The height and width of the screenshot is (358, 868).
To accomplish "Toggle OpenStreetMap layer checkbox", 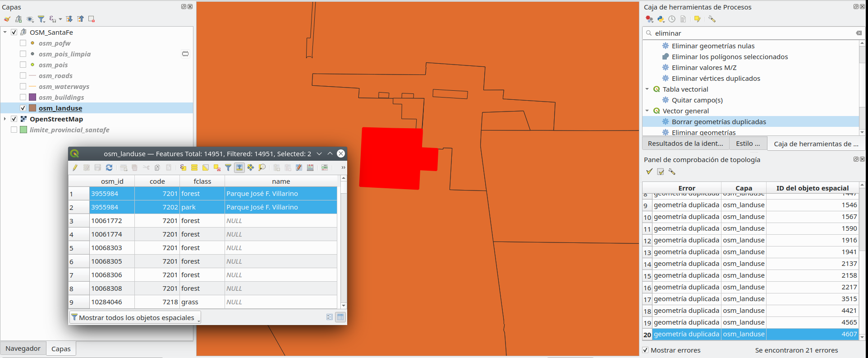I will click(14, 119).
